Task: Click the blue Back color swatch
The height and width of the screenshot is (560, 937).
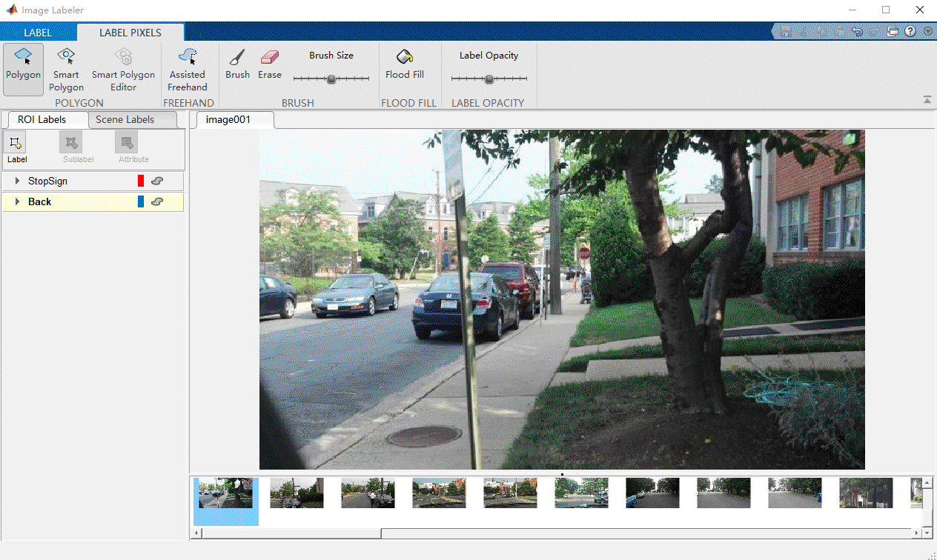Action: 141,201
